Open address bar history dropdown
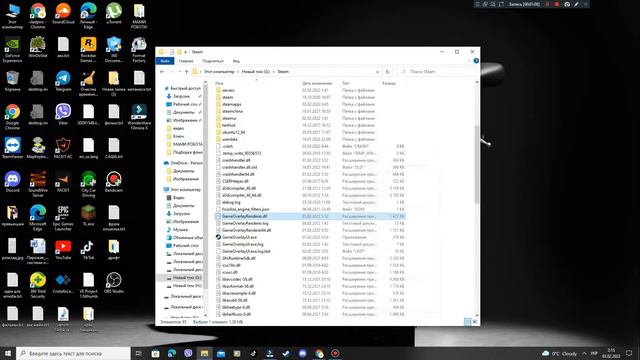The height and width of the screenshot is (360, 640). point(378,72)
